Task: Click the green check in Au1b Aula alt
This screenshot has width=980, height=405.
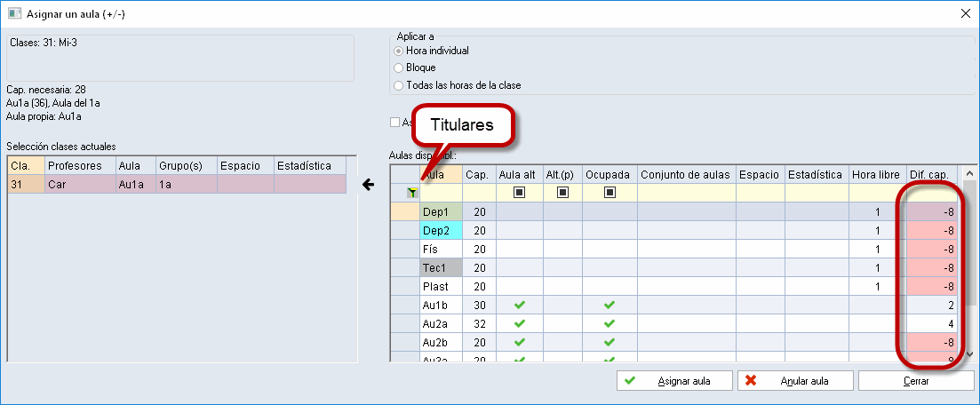Action: (519, 305)
